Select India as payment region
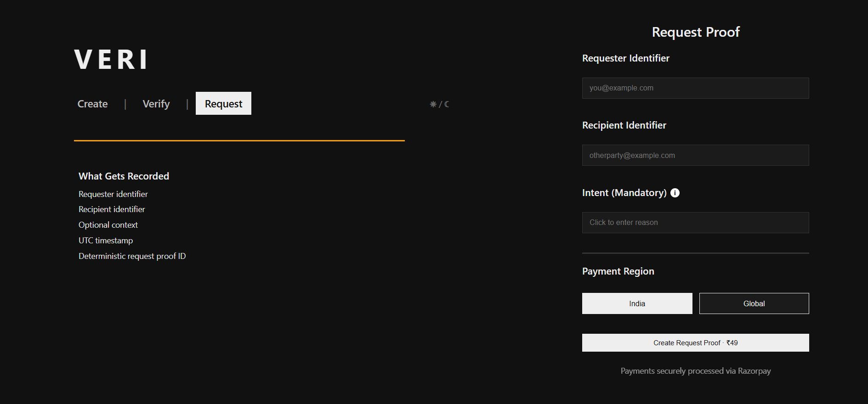The height and width of the screenshot is (404, 868). [x=637, y=303]
